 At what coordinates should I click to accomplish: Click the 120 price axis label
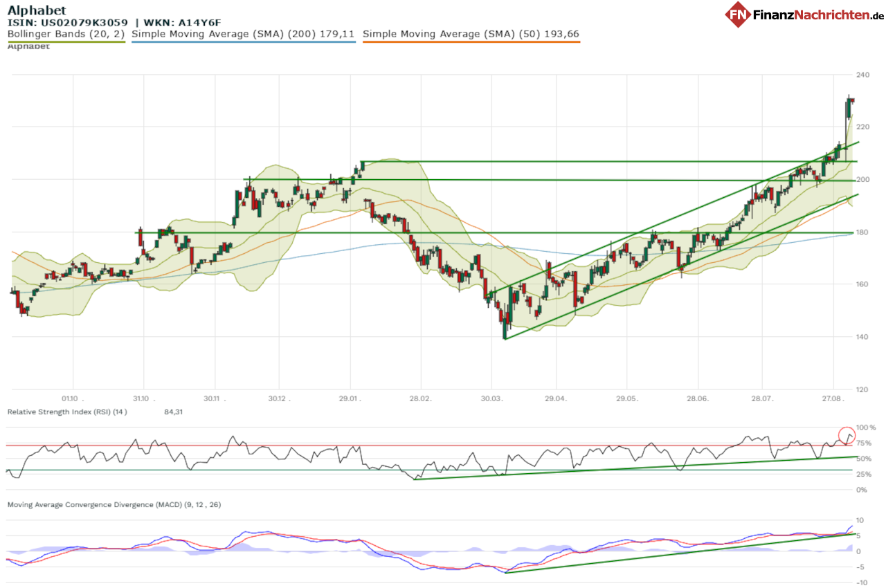tap(862, 389)
